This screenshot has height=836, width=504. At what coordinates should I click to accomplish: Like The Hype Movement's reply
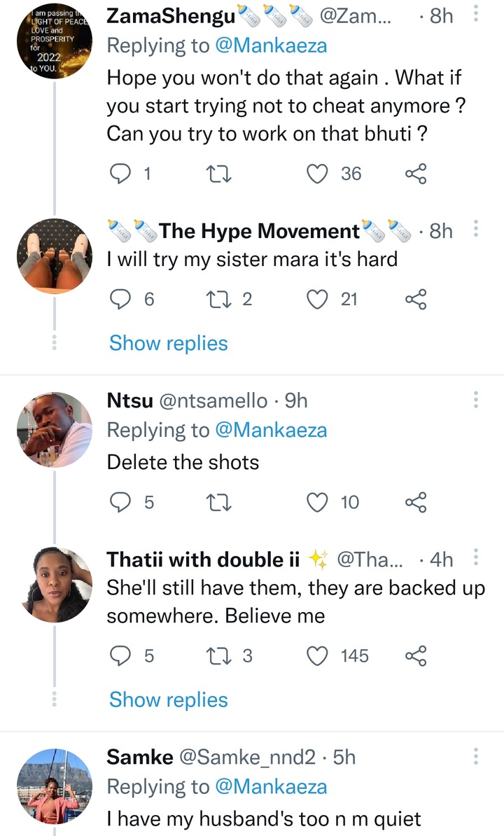318,300
